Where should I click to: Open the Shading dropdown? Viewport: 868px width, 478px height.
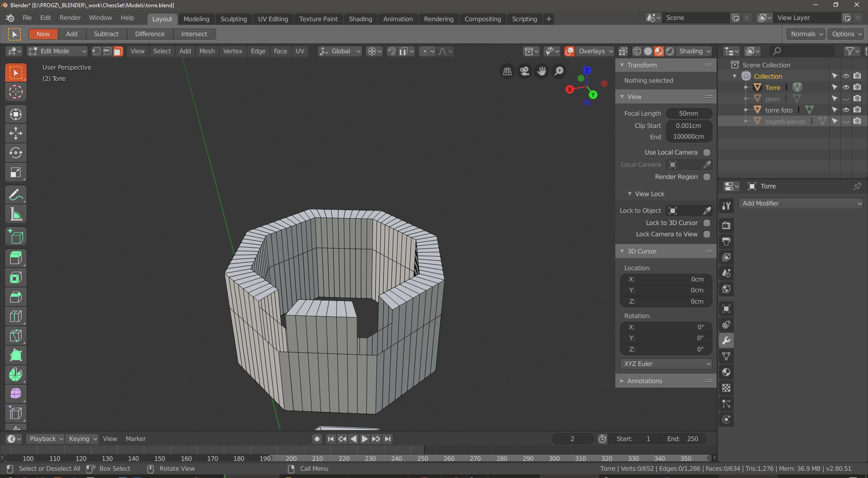click(694, 51)
